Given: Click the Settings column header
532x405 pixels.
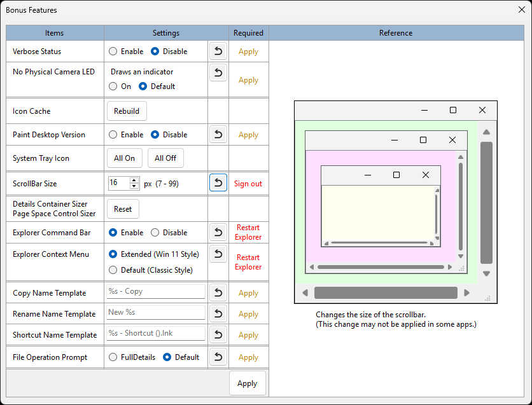Looking at the screenshot, I should click(x=166, y=33).
